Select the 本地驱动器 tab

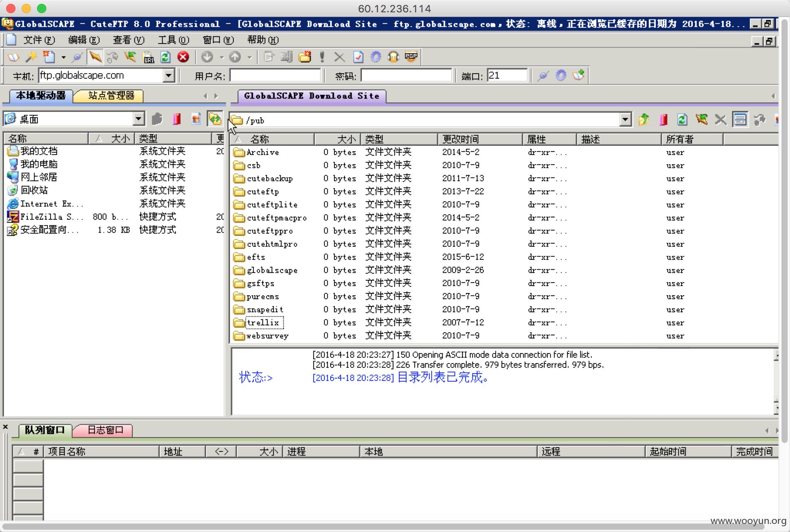point(41,96)
